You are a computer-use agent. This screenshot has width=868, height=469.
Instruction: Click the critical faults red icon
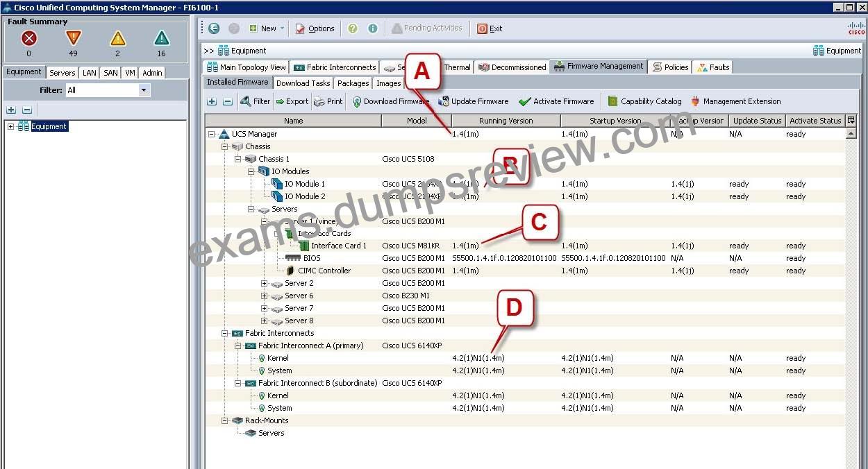tap(28, 38)
